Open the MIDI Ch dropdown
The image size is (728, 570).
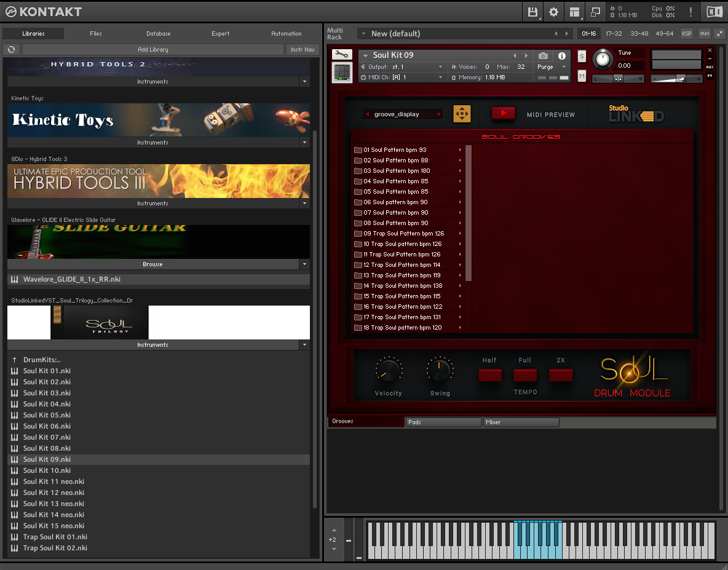tap(403, 77)
